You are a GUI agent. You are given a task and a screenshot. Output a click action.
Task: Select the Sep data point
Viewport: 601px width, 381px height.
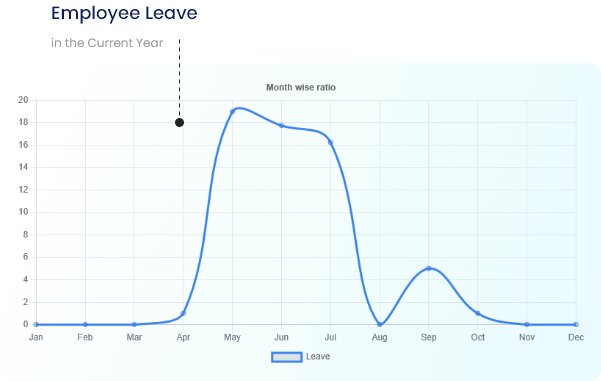coord(429,268)
